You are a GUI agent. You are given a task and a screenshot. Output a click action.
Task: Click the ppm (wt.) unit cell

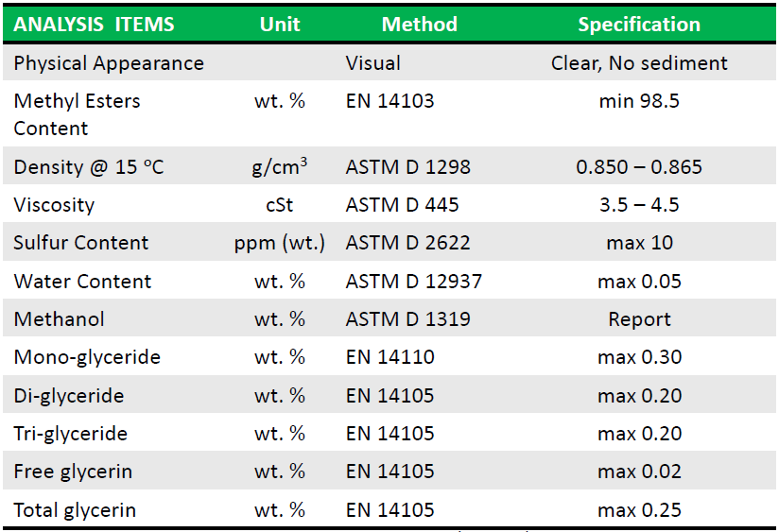tap(280, 244)
